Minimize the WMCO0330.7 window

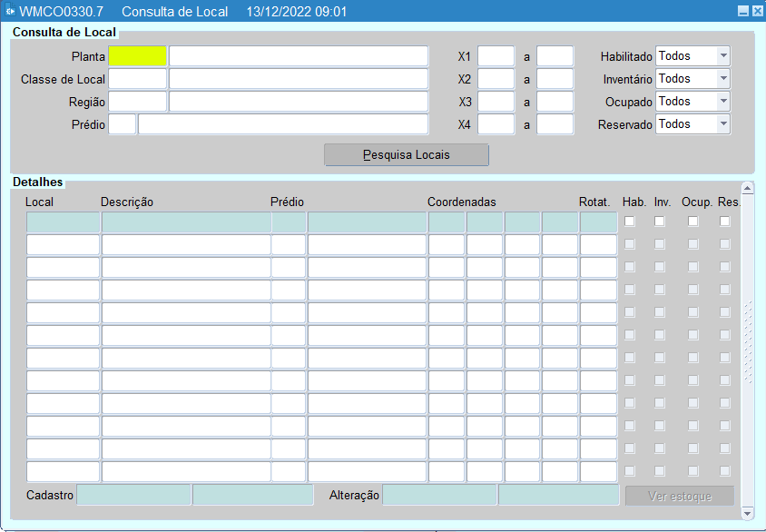tap(742, 11)
